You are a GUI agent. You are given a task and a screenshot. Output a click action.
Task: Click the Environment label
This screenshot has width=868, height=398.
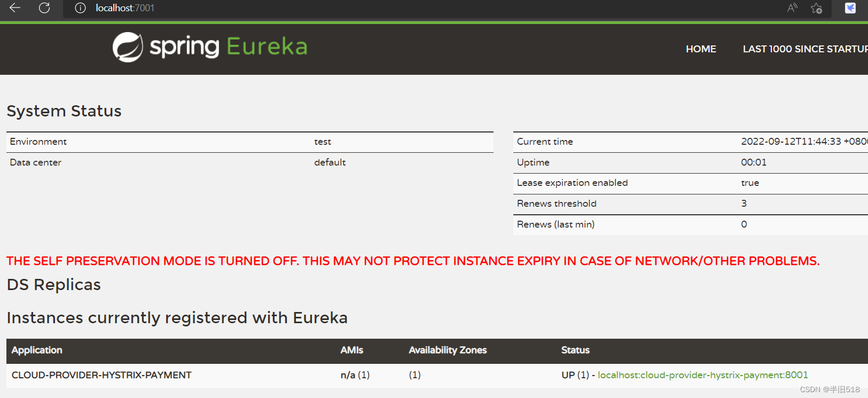coord(38,142)
